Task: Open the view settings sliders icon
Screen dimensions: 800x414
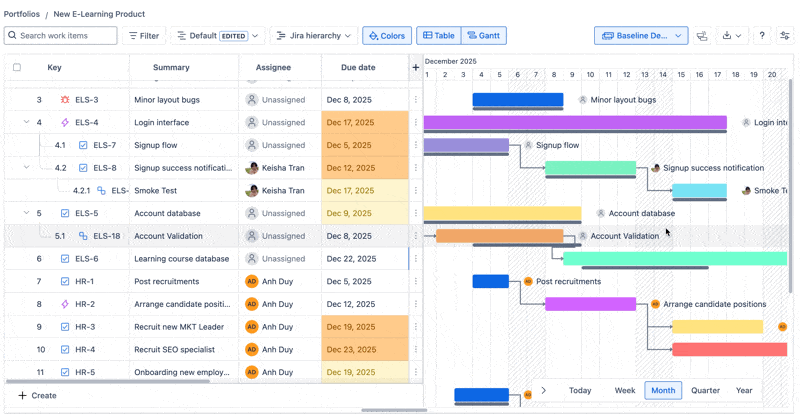Action: click(785, 36)
